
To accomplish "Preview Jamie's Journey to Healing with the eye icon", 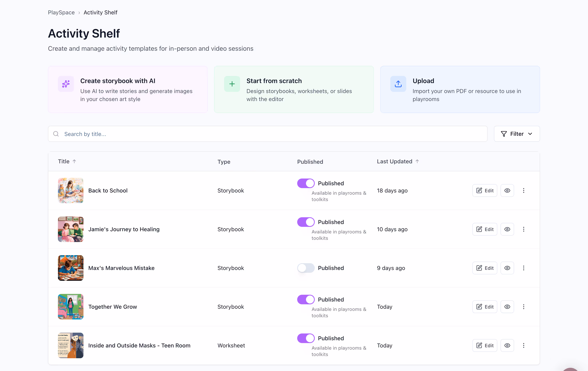I will click(507, 229).
